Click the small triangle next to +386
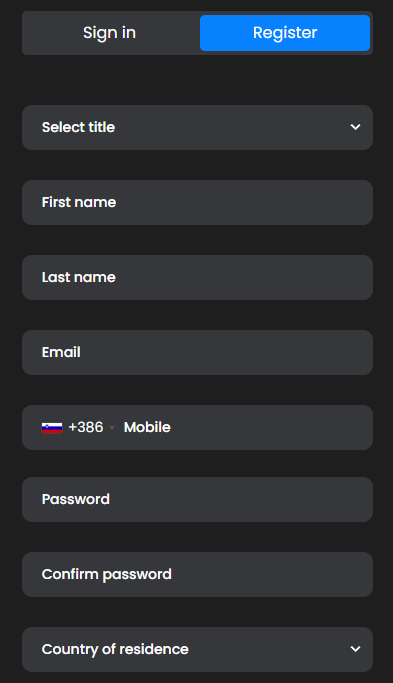The height and width of the screenshot is (683, 393). (112, 428)
